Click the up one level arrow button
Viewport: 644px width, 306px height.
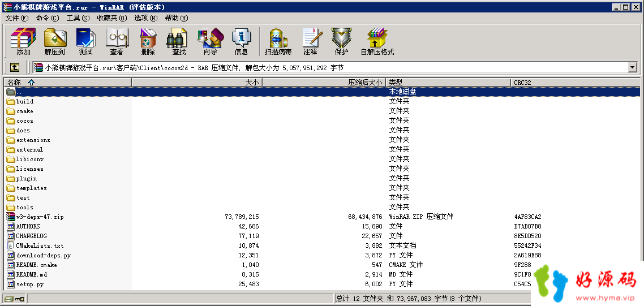(x=14, y=67)
